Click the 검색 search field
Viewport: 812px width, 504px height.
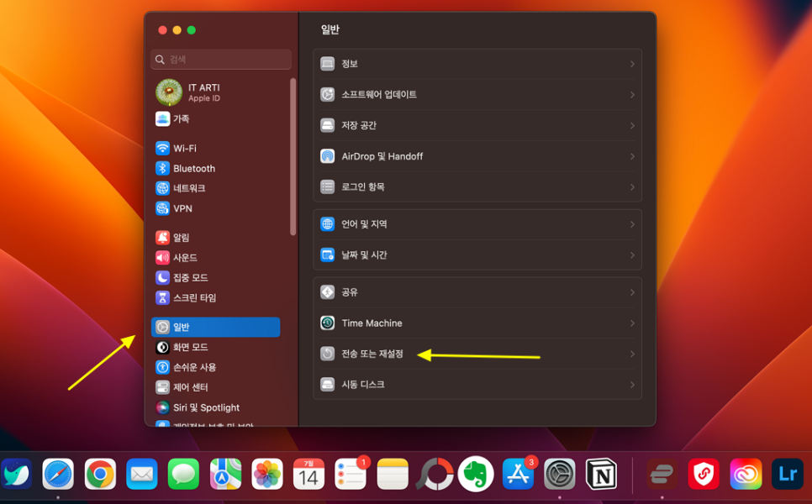coord(221,60)
